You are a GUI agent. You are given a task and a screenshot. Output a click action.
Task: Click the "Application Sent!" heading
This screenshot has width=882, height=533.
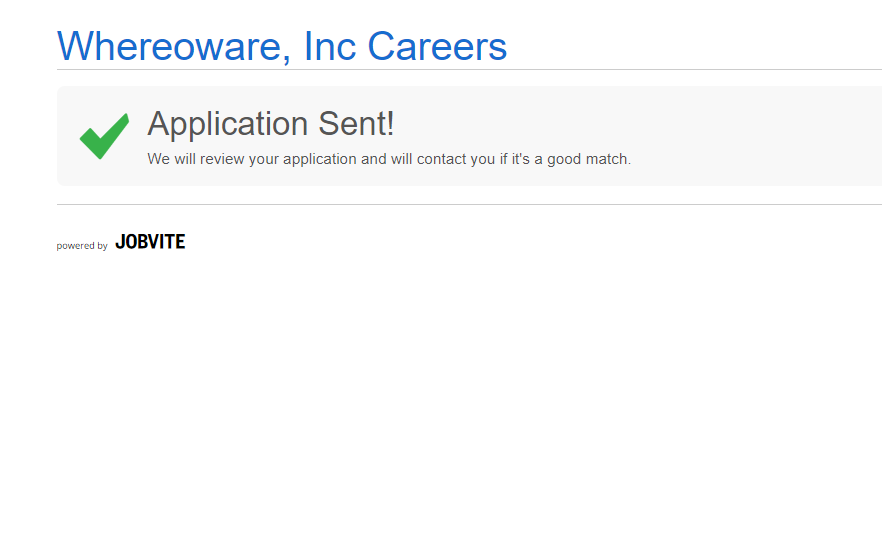[271, 124]
